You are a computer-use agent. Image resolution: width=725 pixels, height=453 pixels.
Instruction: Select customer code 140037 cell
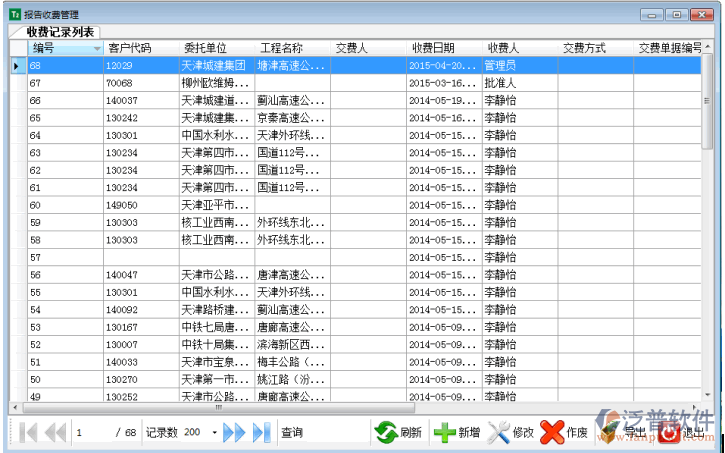coord(141,100)
